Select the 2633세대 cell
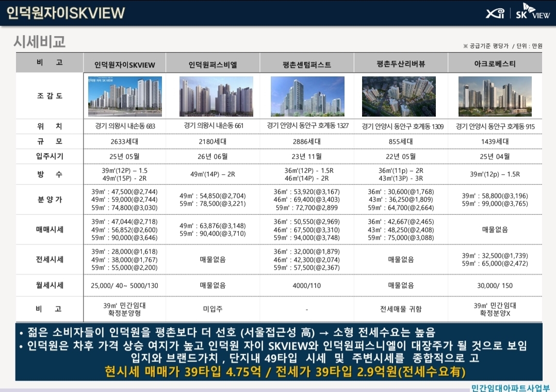The height and width of the screenshot is (392, 556). click(124, 141)
